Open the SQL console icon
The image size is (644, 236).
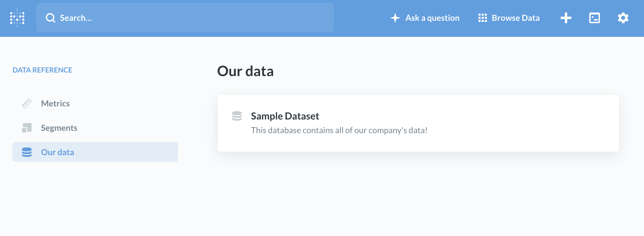pos(594,18)
